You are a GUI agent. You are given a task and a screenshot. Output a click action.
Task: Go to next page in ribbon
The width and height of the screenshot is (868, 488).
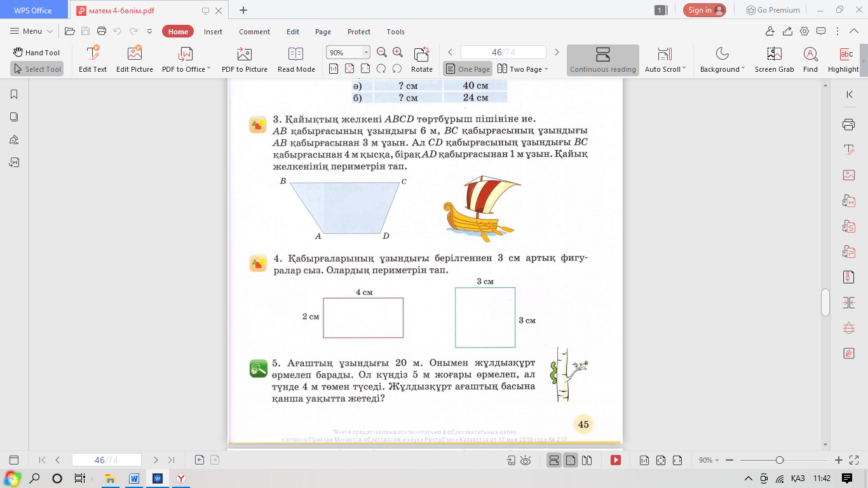[x=557, y=52]
